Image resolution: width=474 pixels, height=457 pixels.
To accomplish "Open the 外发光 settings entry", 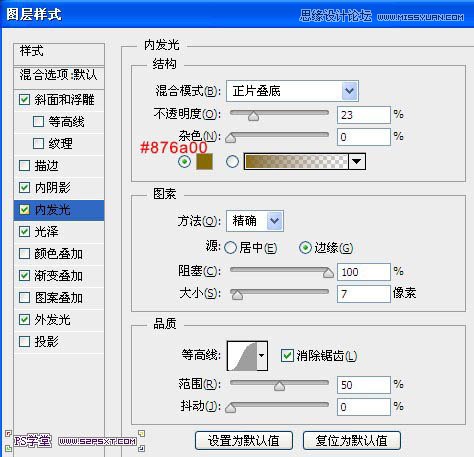I will click(x=52, y=319).
